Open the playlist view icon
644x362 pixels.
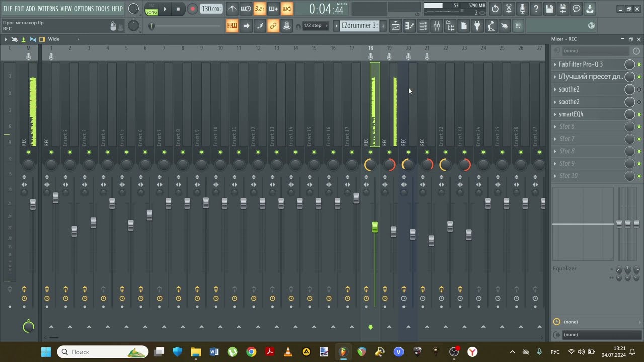pos(396,26)
